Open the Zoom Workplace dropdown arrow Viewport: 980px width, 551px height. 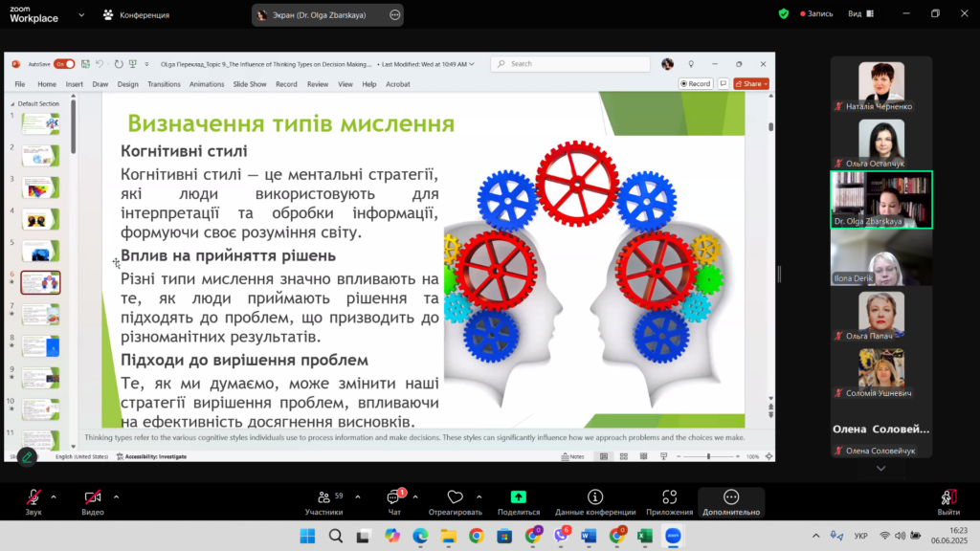81,15
